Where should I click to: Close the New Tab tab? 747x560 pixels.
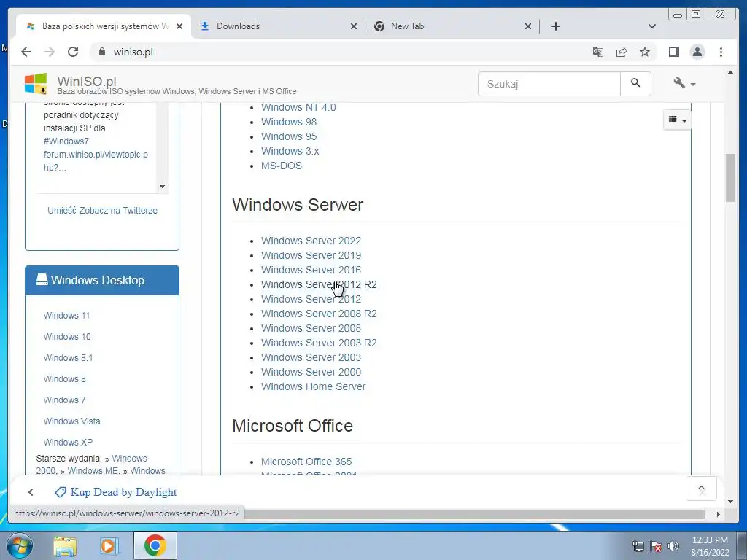tap(528, 26)
